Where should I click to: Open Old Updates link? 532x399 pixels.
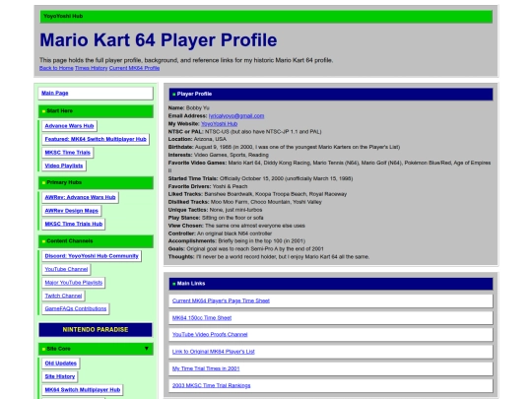(61, 363)
